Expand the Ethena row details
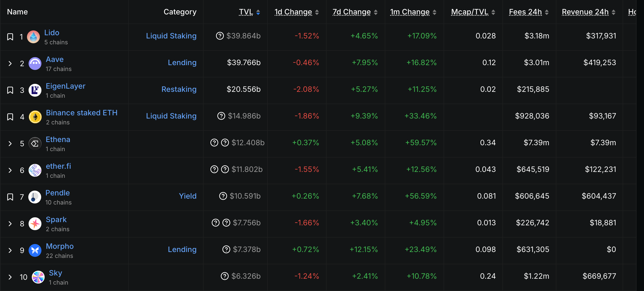 pos(10,144)
